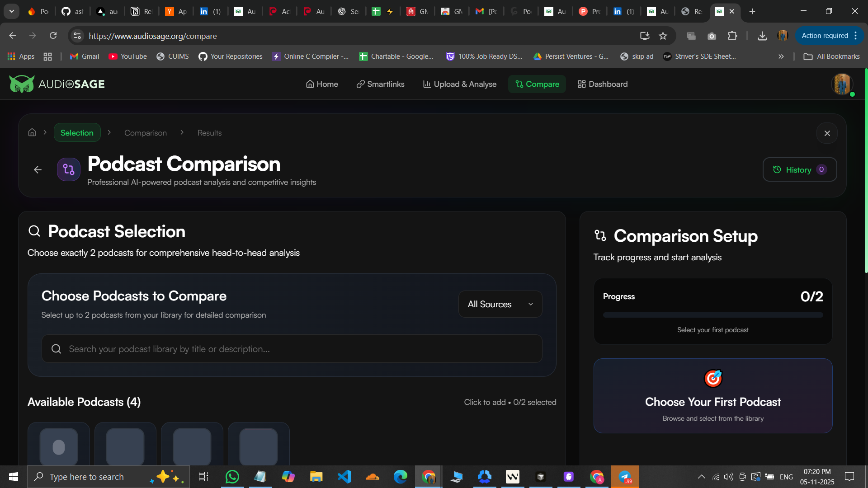
Task: Toggle the bookmark star in address bar
Action: click(x=663, y=36)
